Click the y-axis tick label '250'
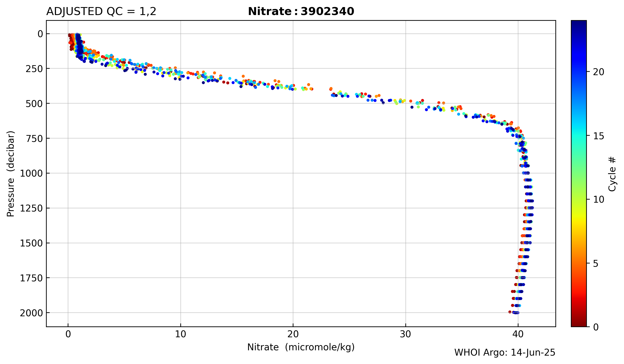The width and height of the screenshot is (624, 364). tap(34, 69)
